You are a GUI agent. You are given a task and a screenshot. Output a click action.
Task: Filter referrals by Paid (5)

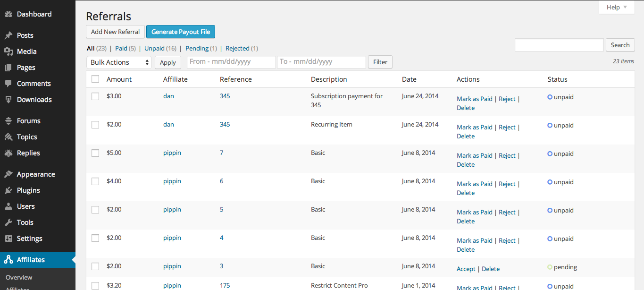(125, 48)
